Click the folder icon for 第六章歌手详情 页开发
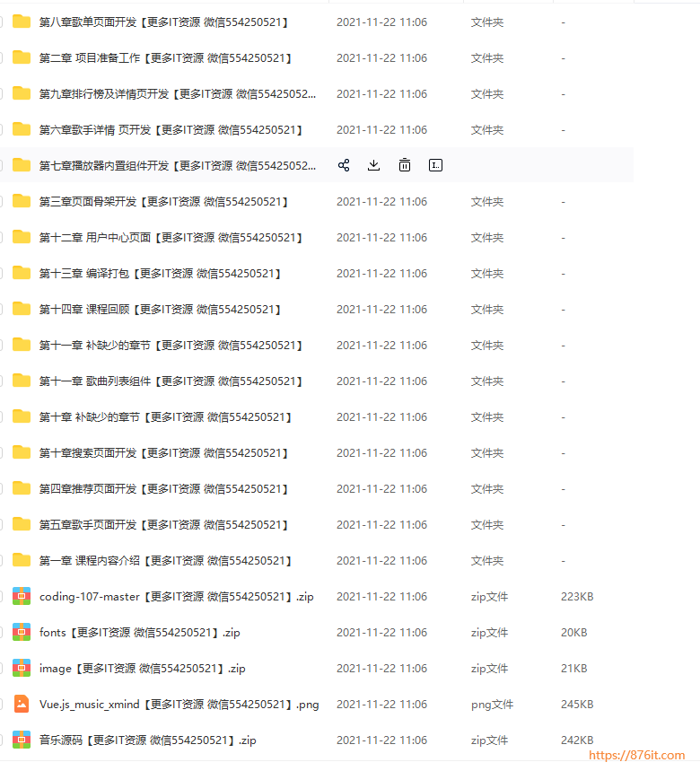Screen dimensions: 700x771 (22, 129)
